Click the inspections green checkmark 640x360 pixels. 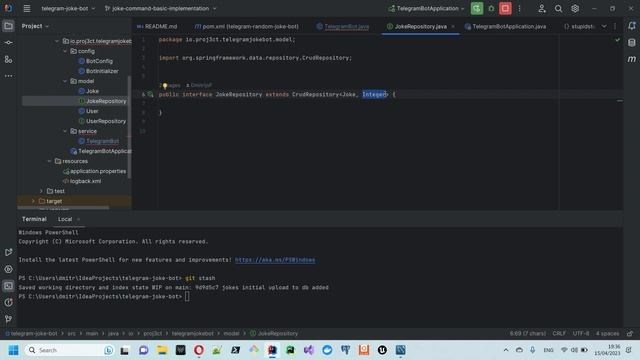coord(617,40)
